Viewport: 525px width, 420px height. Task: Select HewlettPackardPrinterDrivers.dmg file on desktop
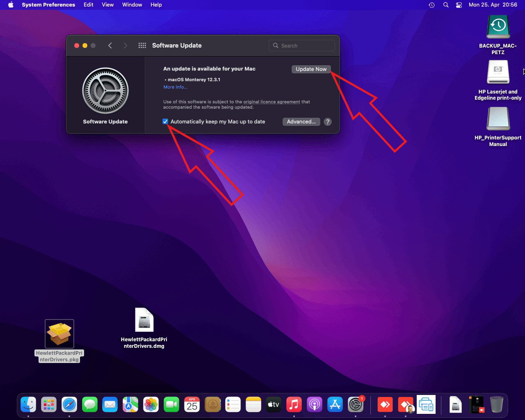(x=144, y=320)
